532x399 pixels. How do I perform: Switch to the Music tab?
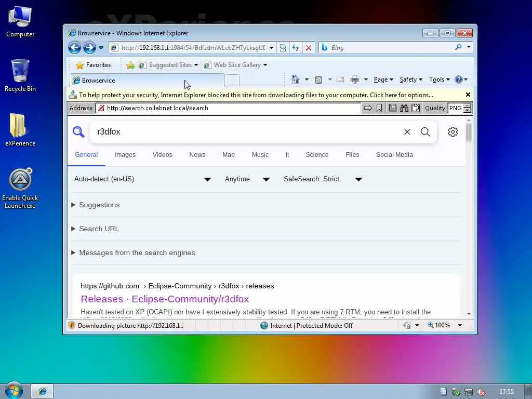point(260,155)
